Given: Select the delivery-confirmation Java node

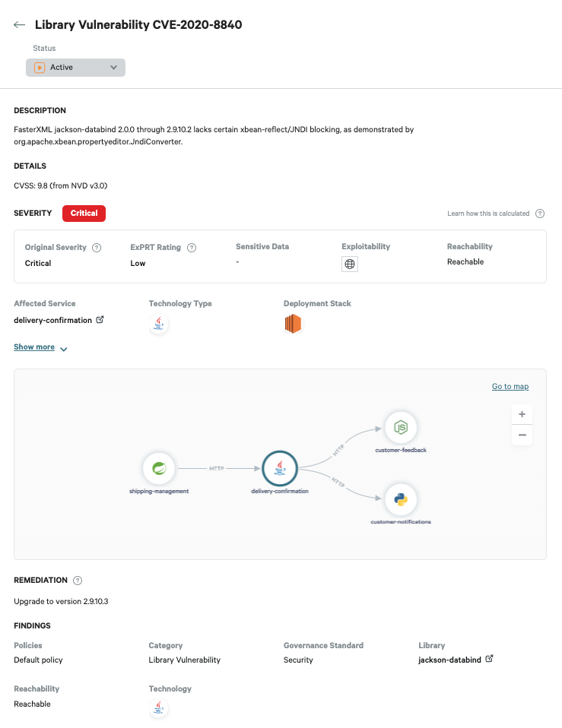Looking at the screenshot, I should tap(280, 468).
